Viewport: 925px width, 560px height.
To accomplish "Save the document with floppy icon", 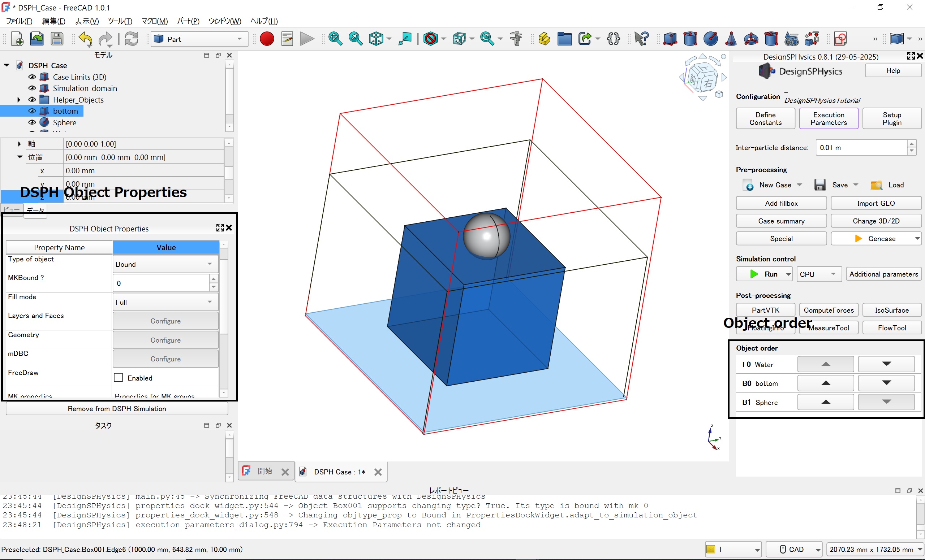I will (57, 39).
